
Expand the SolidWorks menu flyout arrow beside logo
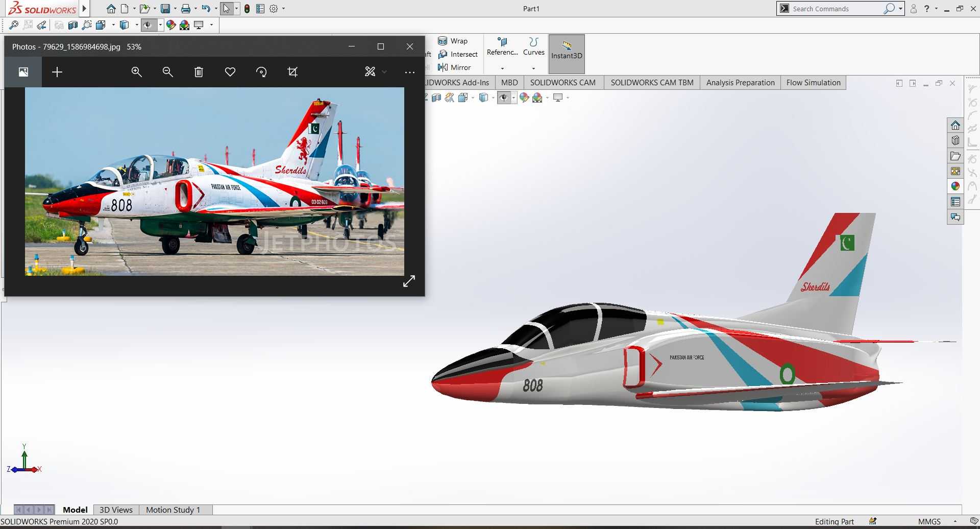[x=85, y=9]
